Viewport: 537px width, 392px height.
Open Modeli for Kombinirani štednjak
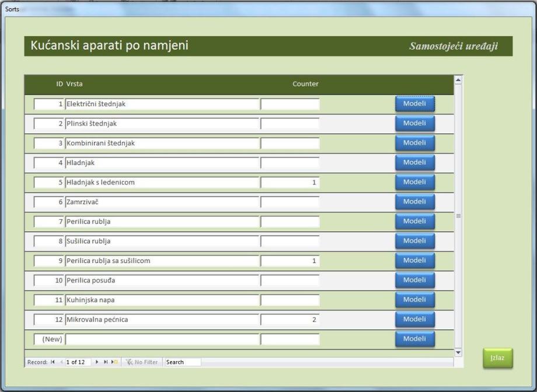point(415,143)
